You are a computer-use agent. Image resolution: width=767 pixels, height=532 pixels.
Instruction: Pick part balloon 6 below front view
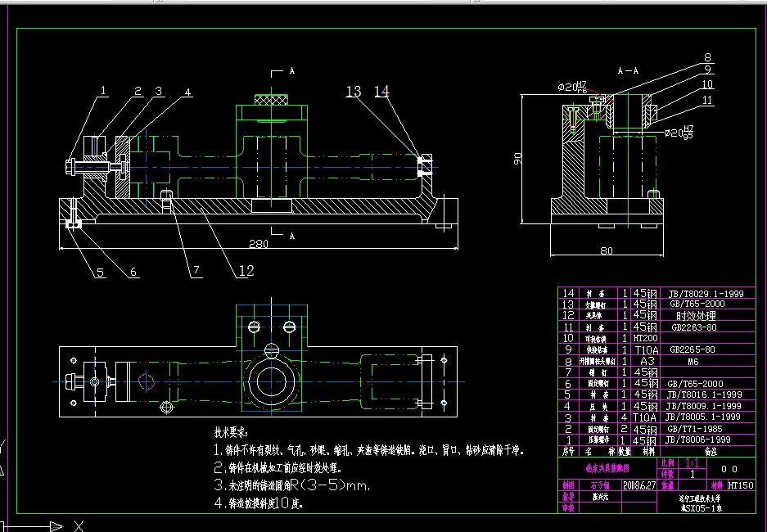[x=133, y=273]
